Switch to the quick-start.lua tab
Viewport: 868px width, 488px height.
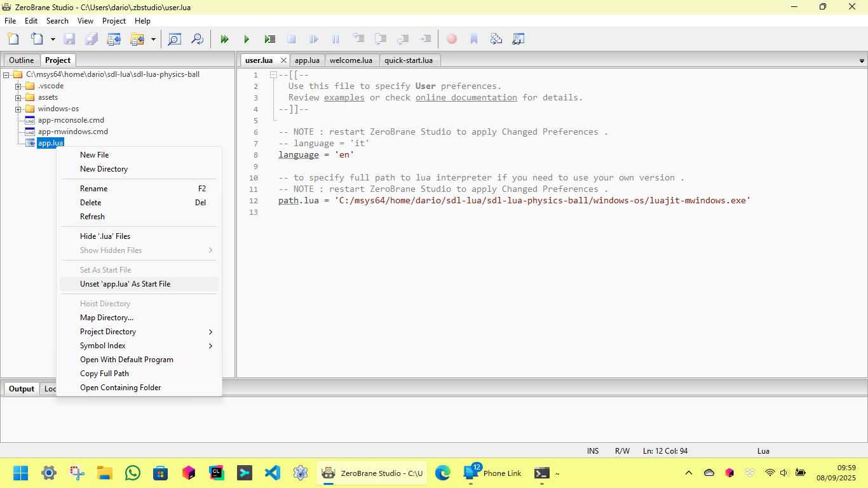coord(409,60)
